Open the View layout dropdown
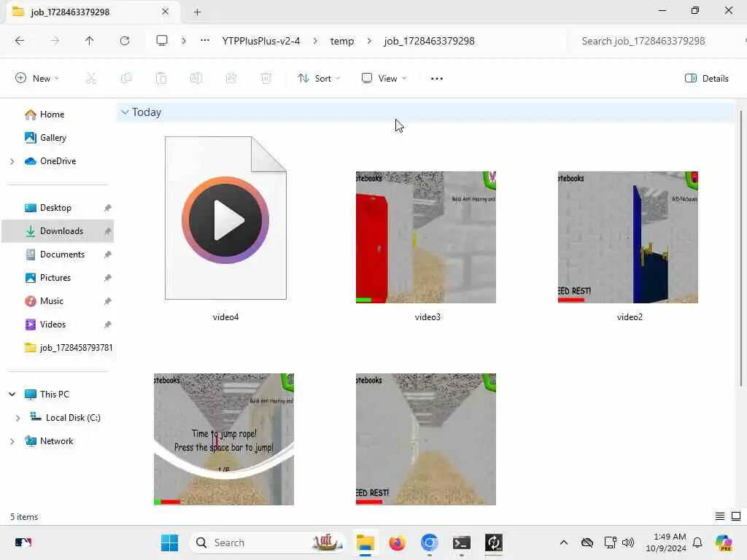The width and height of the screenshot is (747, 560). [384, 79]
